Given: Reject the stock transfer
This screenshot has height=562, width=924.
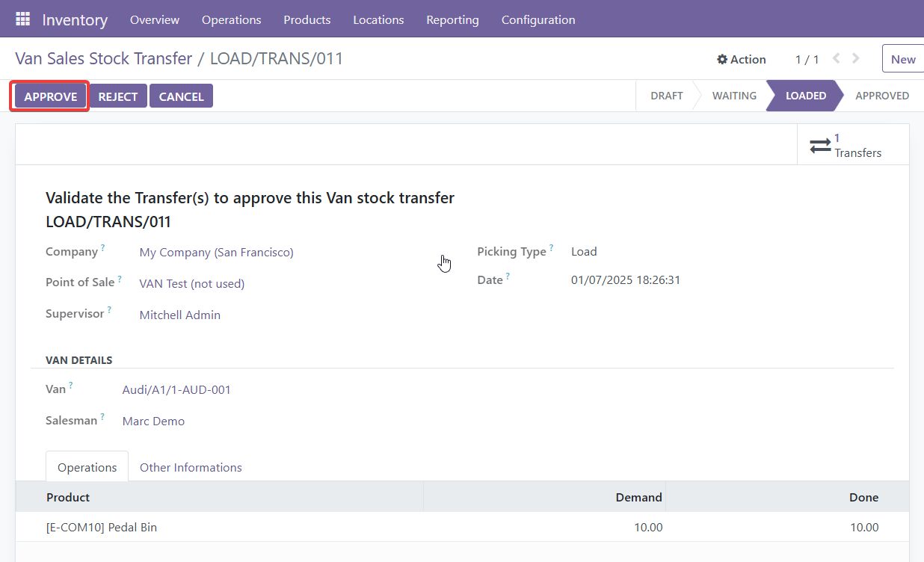Looking at the screenshot, I should pos(117,96).
